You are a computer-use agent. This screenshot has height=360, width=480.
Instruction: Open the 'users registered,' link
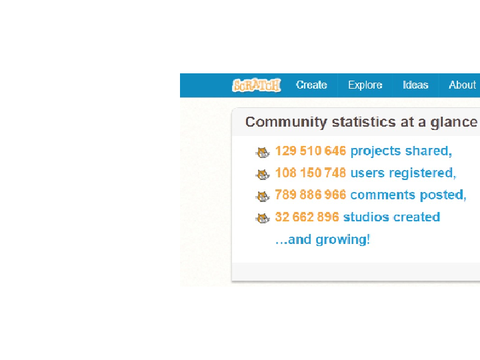[x=403, y=173]
